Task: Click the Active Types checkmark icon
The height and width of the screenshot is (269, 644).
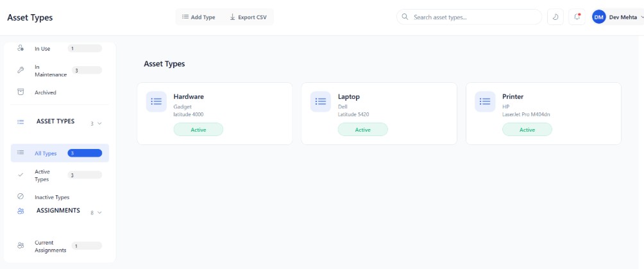Action: [x=21, y=175]
